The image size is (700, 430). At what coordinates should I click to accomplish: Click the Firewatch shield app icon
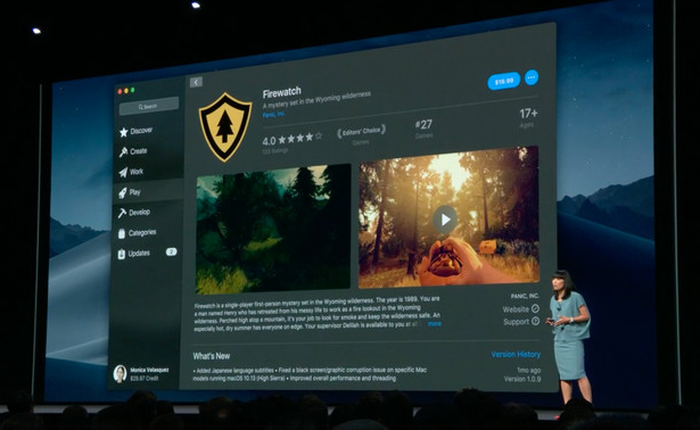225,127
